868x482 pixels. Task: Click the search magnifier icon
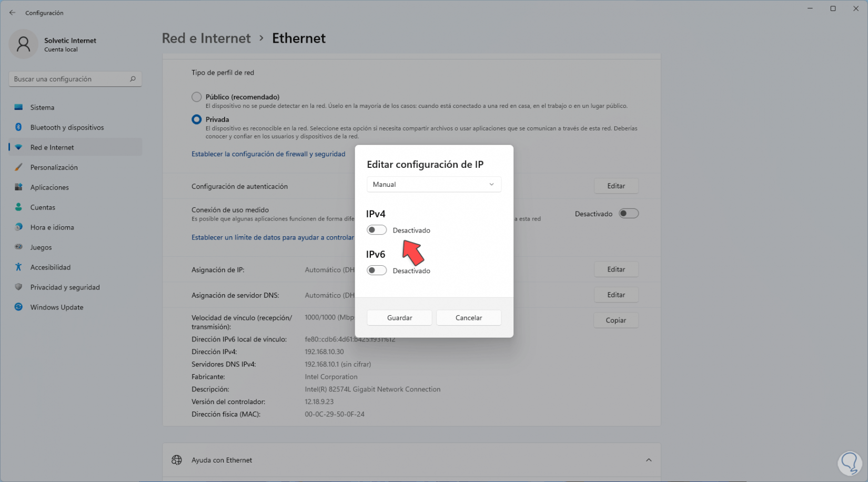point(133,79)
